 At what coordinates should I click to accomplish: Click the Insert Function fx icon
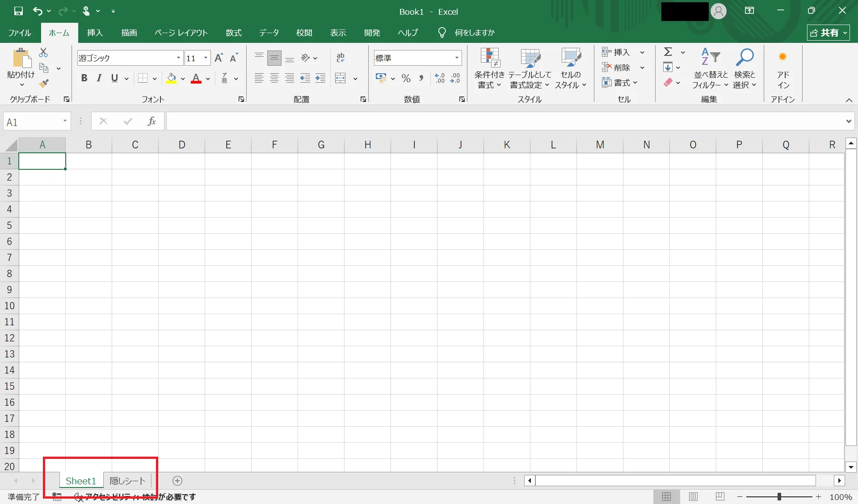[x=151, y=121]
